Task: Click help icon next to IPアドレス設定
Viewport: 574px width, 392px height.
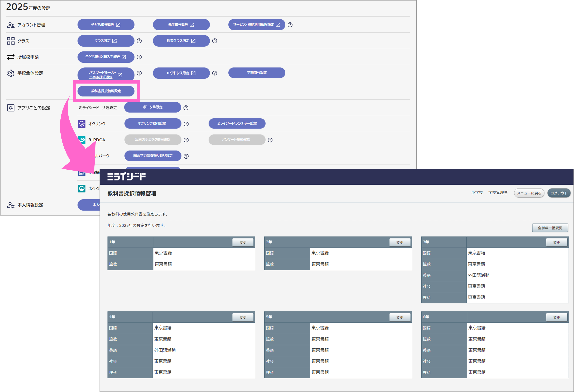Action: coord(215,73)
